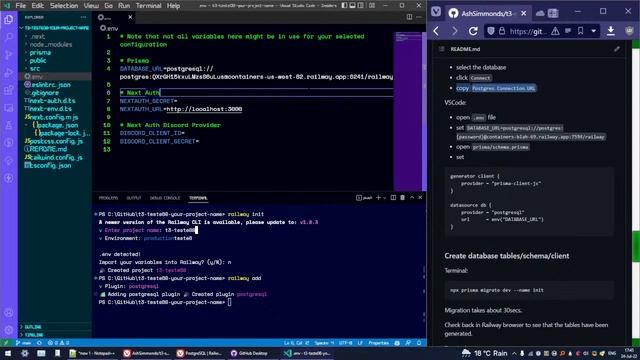This screenshot has width=640, height=360.
Task: Collapse the project root folder in Explorer
Action: coord(55,28)
